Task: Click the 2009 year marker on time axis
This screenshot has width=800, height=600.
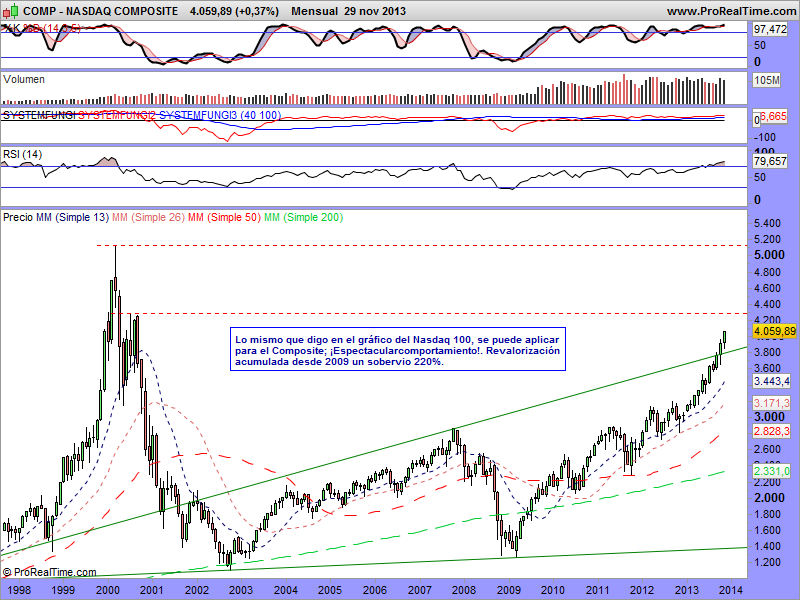Action: tap(508, 591)
